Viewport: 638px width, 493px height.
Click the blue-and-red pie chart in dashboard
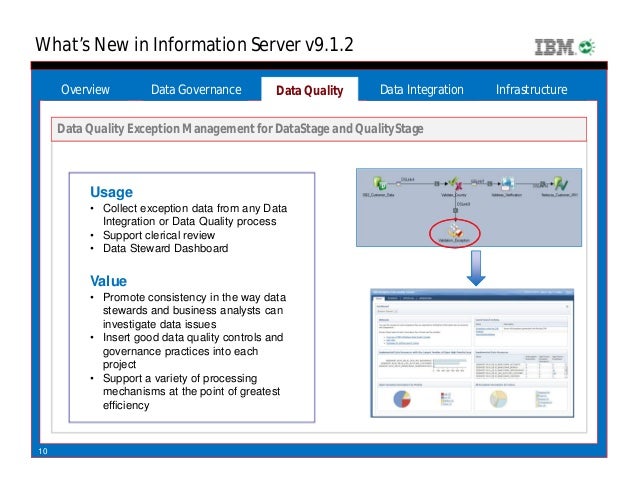[402, 399]
